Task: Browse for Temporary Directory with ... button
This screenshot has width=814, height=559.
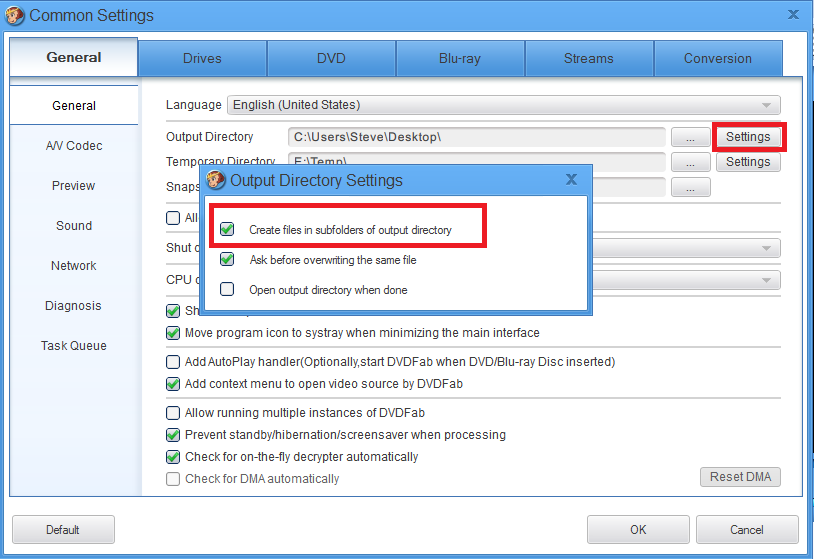Action: (x=690, y=162)
